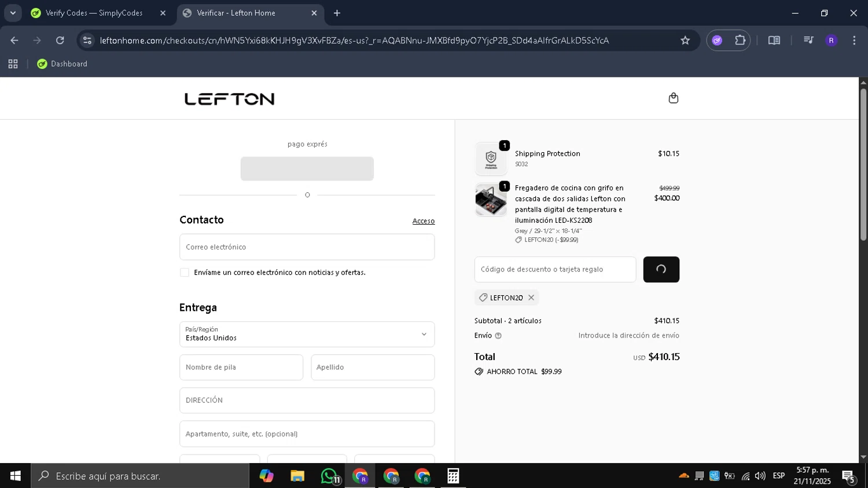Open the Chrome three-dot menu

point(854,41)
